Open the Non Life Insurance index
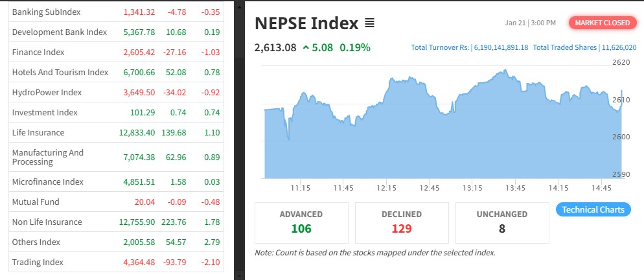Image resolution: width=644 pixels, height=280 pixels. tap(47, 222)
